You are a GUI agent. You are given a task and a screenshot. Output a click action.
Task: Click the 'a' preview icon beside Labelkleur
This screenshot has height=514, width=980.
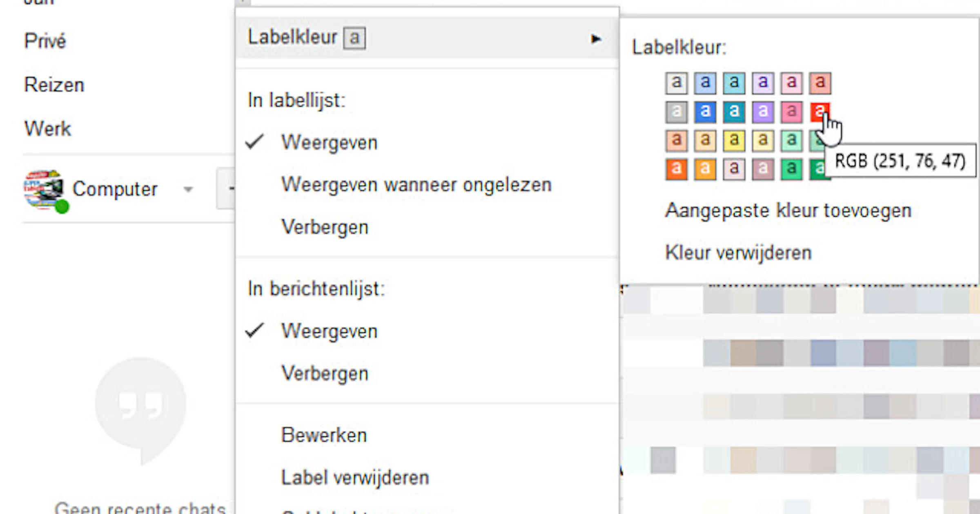tap(354, 38)
